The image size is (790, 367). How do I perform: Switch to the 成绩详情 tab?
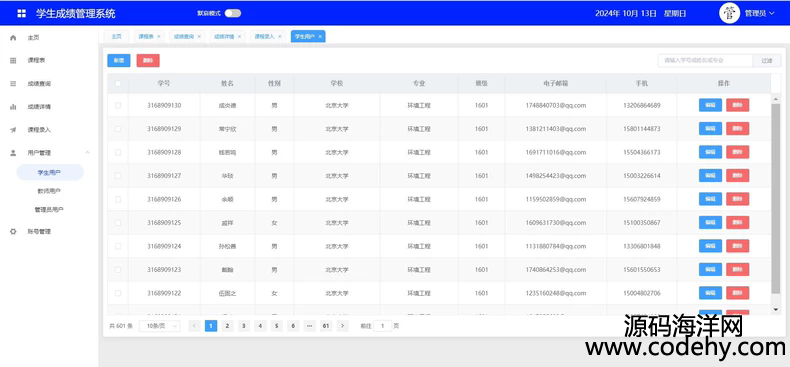coord(224,36)
